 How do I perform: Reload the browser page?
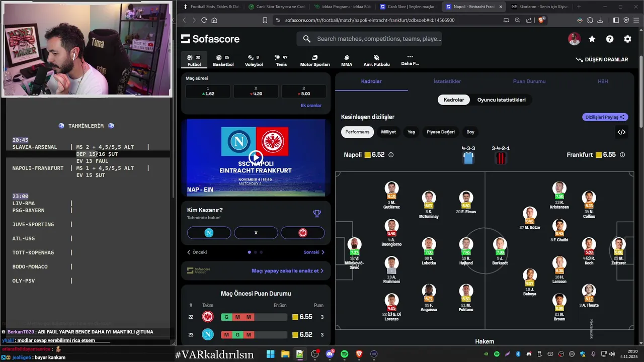pyautogui.click(x=204, y=20)
